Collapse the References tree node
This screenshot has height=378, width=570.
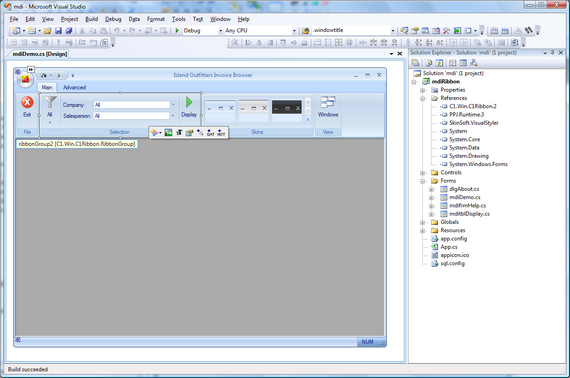coord(422,98)
